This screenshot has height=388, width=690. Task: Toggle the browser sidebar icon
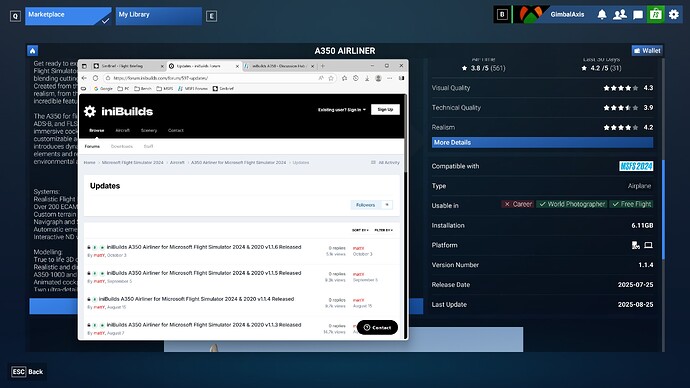pyautogui.click(x=401, y=78)
